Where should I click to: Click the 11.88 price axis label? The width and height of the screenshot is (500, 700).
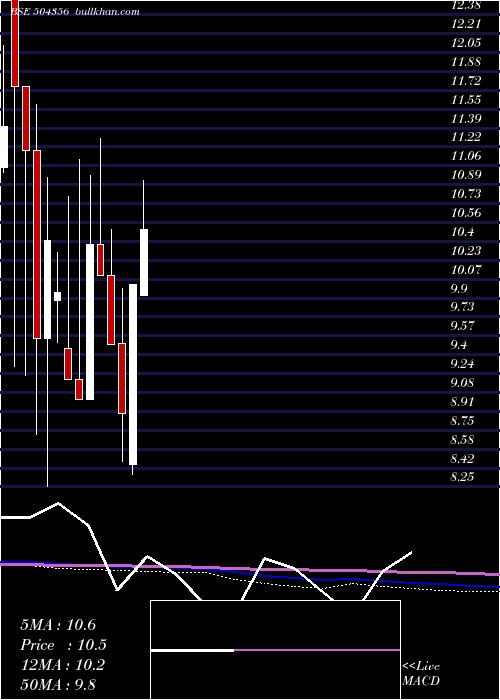[x=466, y=62]
